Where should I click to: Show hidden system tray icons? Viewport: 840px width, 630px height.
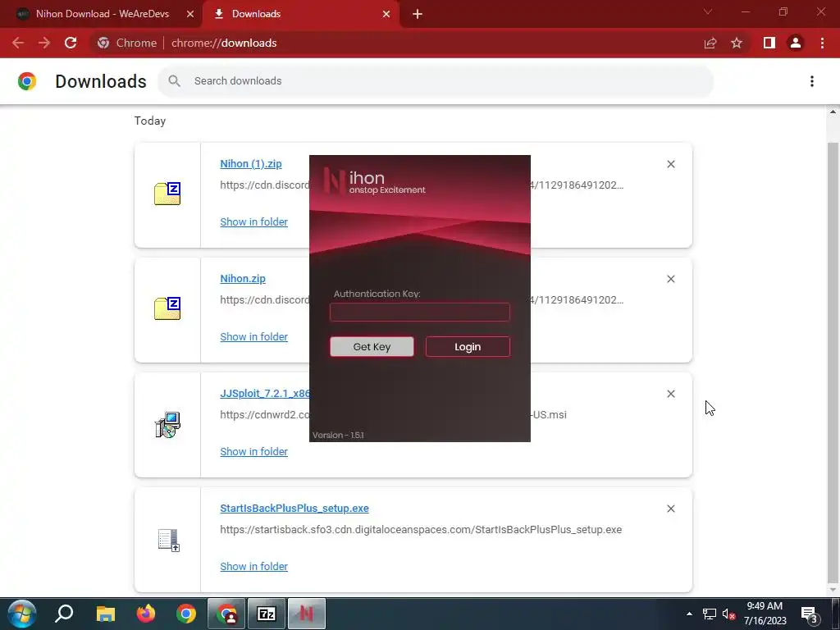689,614
